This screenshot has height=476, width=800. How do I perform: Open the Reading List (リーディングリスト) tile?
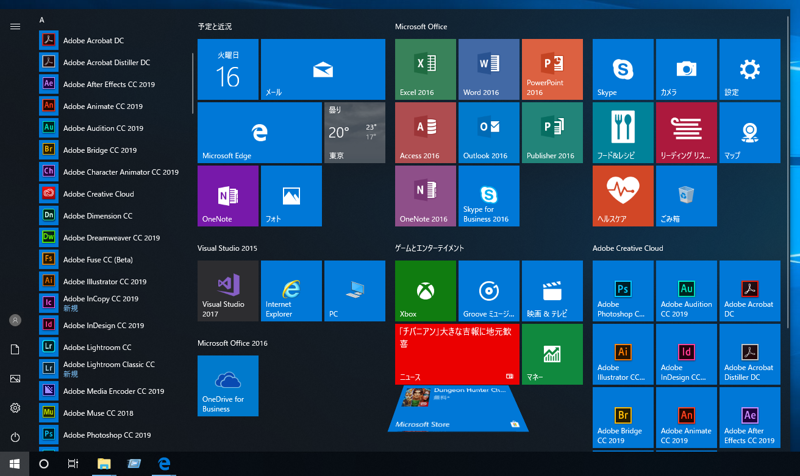pyautogui.click(x=686, y=133)
